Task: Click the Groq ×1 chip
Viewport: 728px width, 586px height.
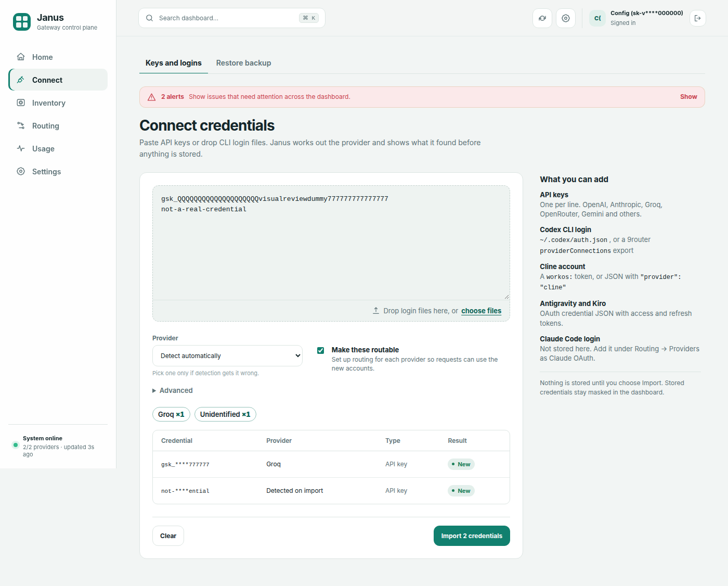Action: (171, 414)
